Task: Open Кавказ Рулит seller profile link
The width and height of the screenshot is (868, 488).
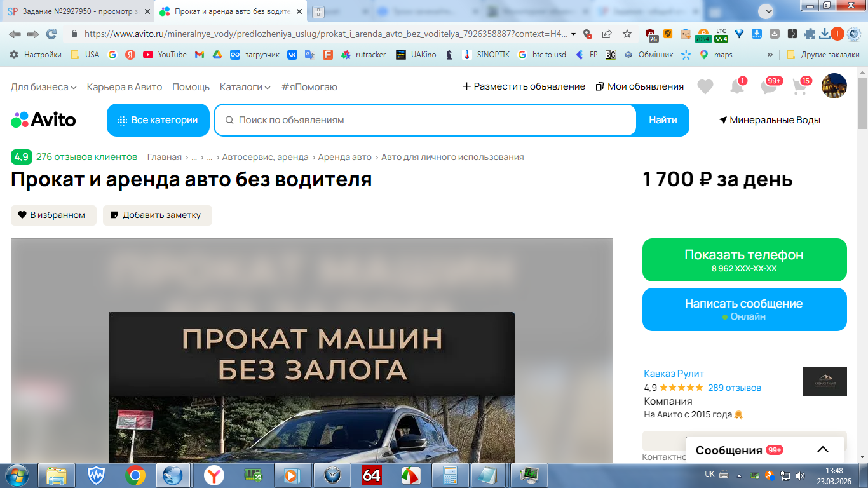Action: tap(674, 374)
